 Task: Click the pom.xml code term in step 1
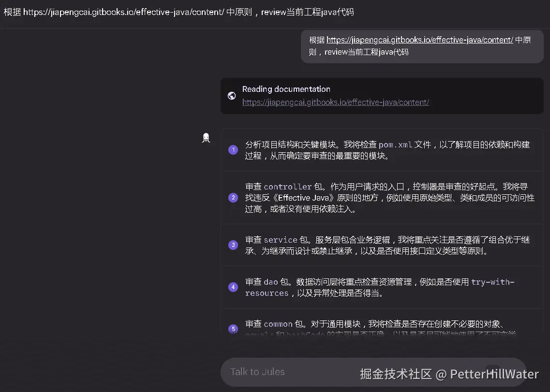(395, 145)
